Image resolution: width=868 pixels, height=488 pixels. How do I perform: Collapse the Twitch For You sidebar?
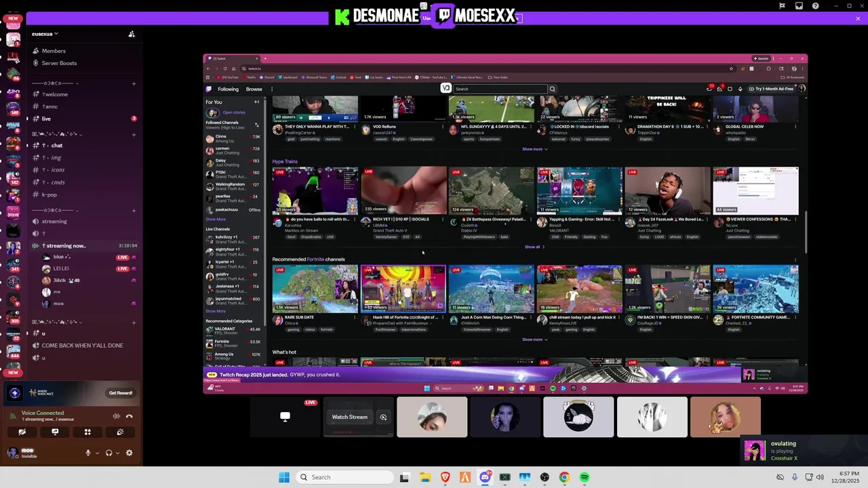256,102
